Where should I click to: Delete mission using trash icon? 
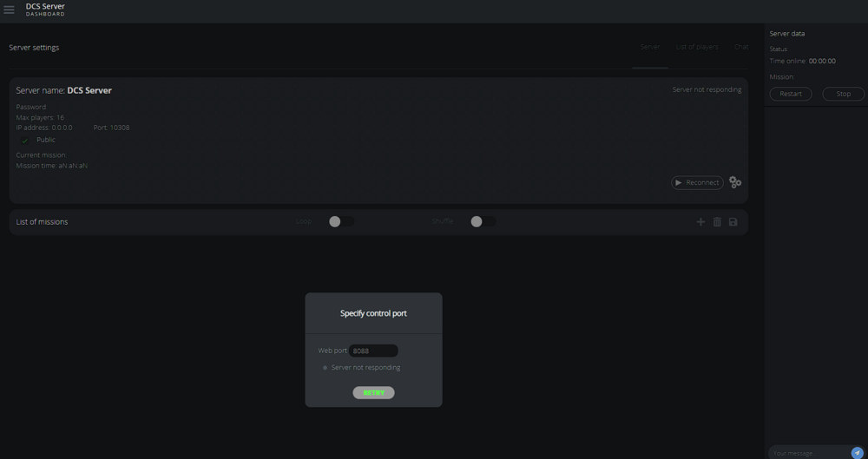[717, 222]
